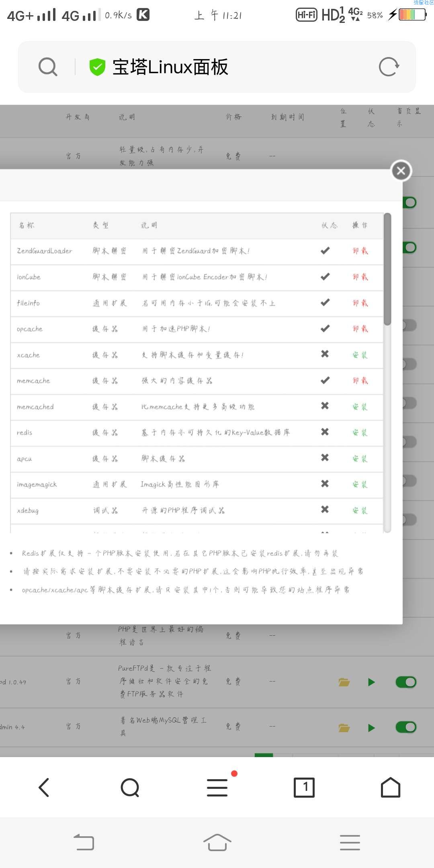Open the browser hamburger menu with red dot
The width and height of the screenshot is (434, 868).
pyautogui.click(x=217, y=788)
